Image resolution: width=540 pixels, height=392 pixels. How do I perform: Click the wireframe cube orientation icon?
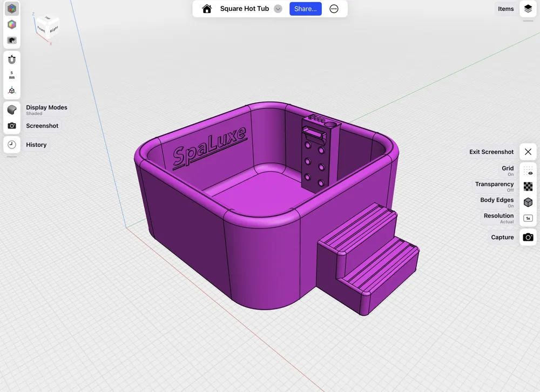tap(12, 91)
